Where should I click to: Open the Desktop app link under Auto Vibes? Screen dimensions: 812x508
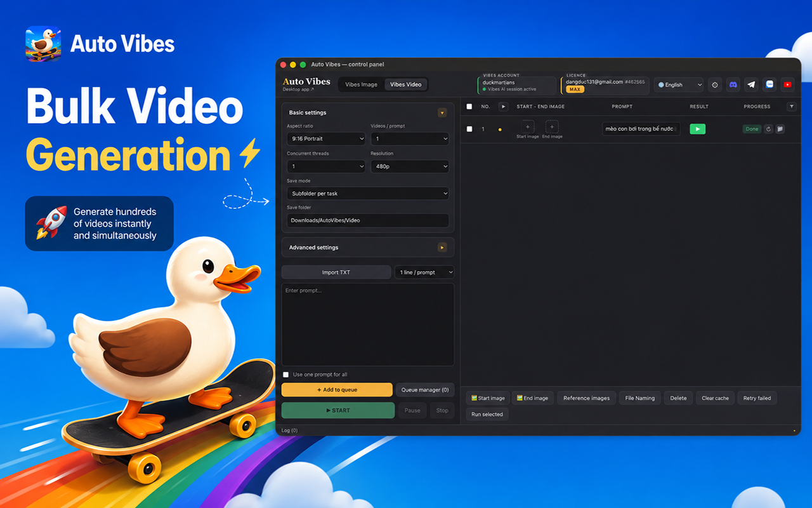click(298, 90)
